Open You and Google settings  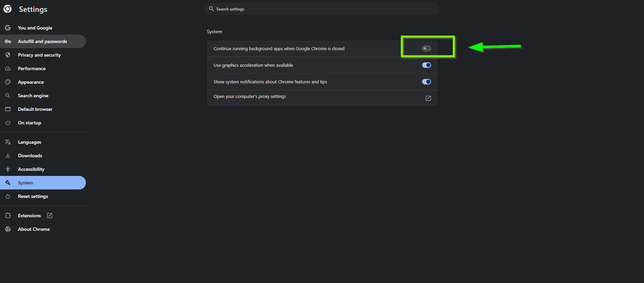[x=43, y=28]
